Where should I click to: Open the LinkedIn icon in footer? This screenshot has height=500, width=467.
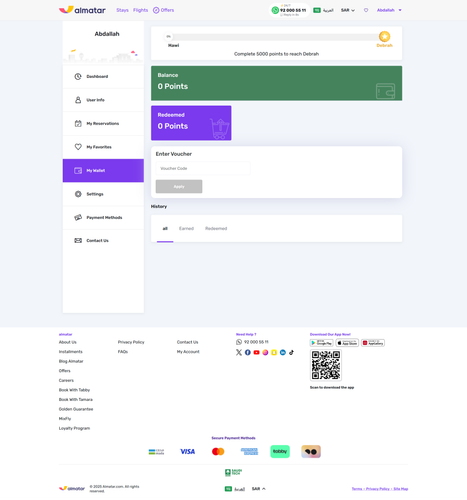pyautogui.click(x=283, y=352)
